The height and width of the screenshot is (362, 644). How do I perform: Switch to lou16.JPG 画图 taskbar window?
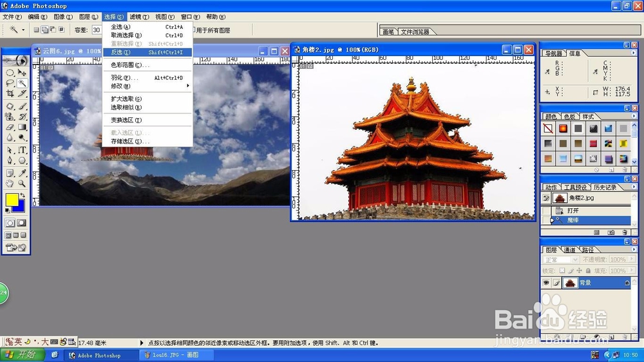click(x=176, y=355)
